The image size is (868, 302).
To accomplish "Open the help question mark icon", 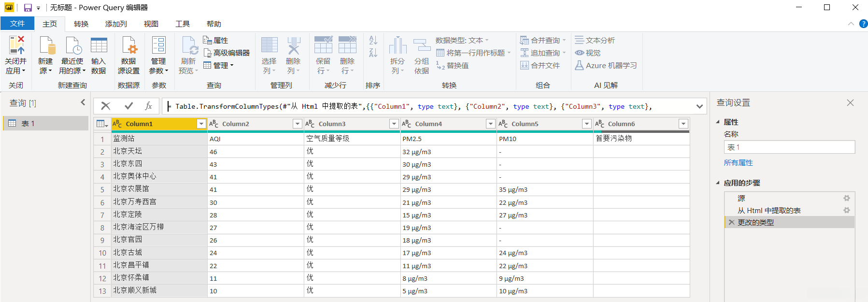I will pos(863,24).
